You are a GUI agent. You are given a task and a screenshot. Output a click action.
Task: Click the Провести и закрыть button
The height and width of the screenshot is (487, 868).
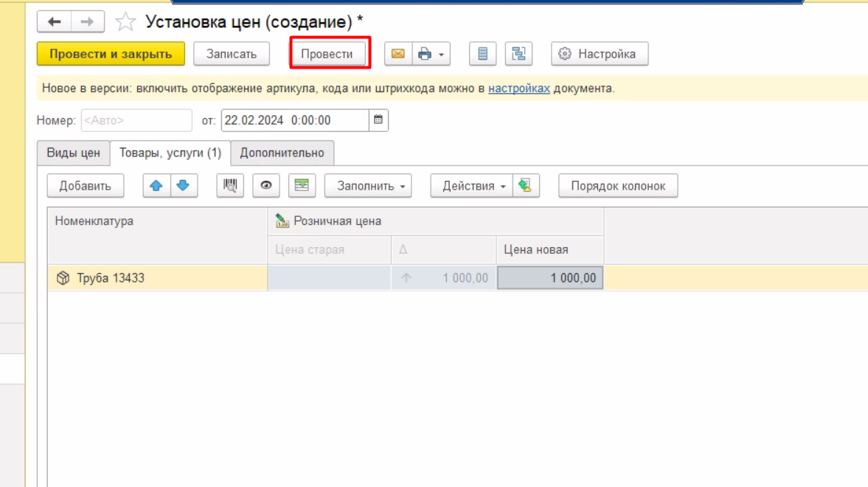111,54
